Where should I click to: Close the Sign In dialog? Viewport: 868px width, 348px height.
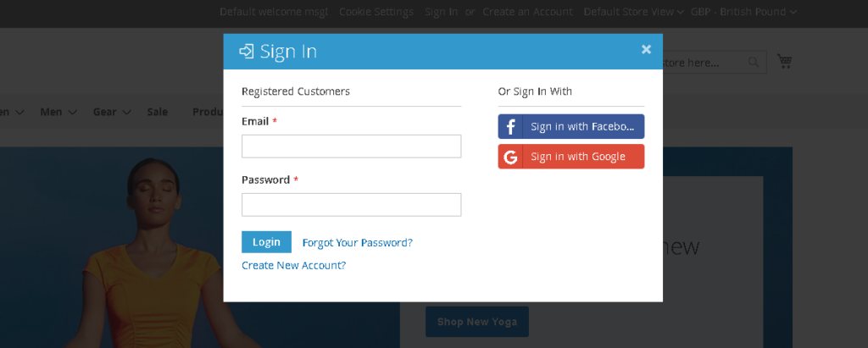click(646, 49)
